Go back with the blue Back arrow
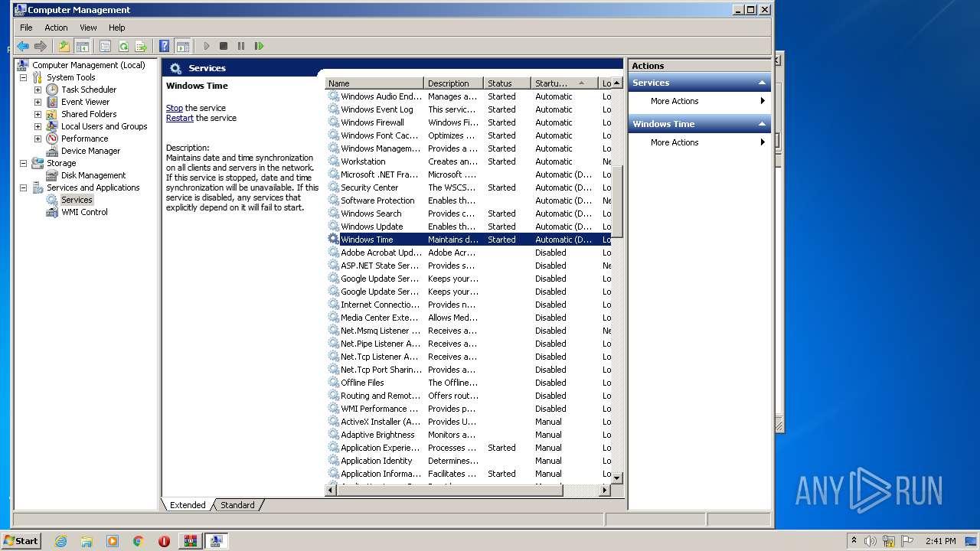The image size is (980, 551). (23, 46)
